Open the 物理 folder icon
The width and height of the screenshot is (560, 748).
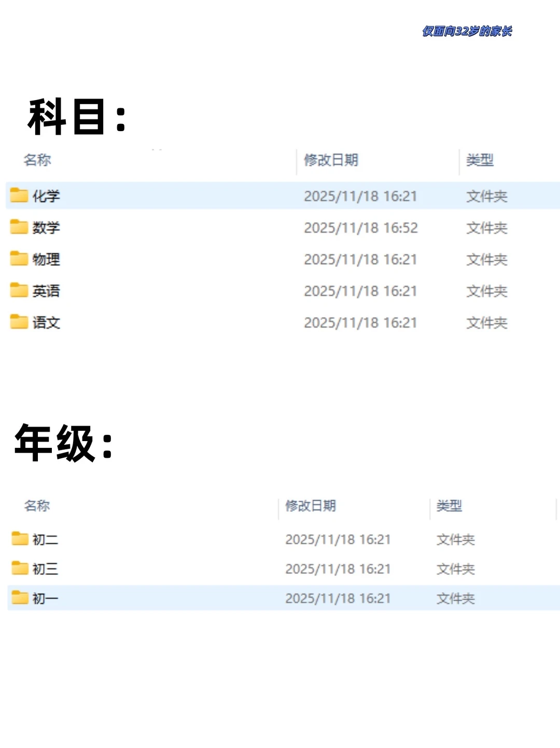coord(18,259)
